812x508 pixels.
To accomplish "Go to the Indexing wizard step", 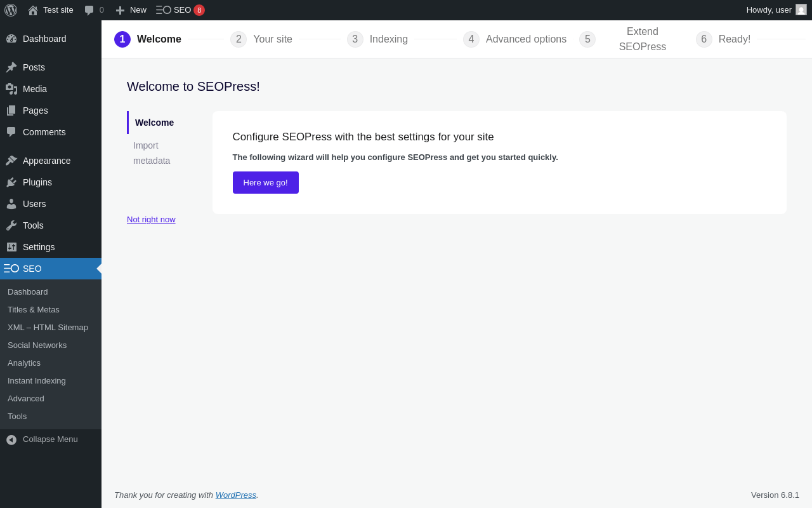I will pyautogui.click(x=389, y=39).
